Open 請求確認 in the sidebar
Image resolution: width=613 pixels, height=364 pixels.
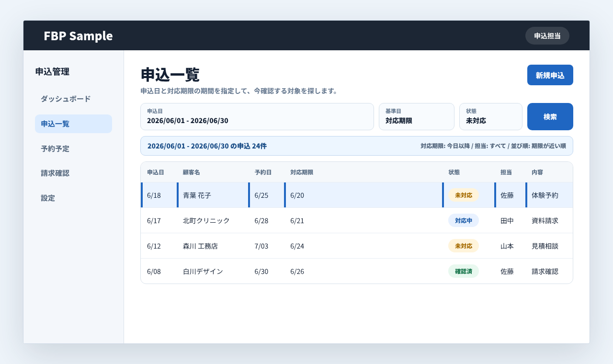[x=73, y=173]
